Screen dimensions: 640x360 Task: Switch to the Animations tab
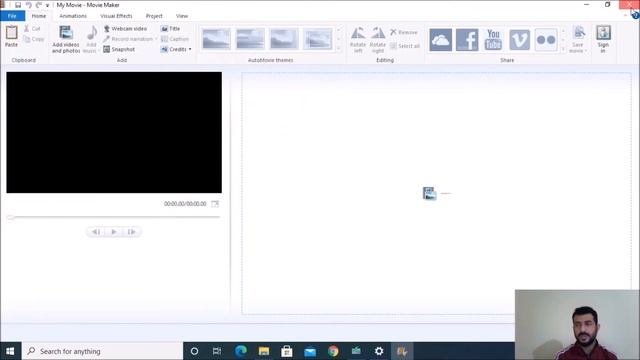pos(73,16)
